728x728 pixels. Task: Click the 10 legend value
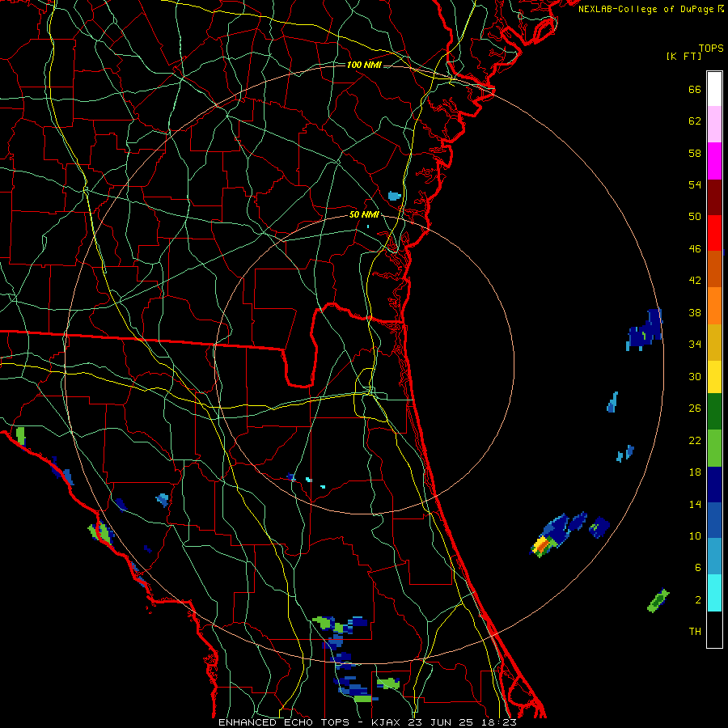(695, 535)
